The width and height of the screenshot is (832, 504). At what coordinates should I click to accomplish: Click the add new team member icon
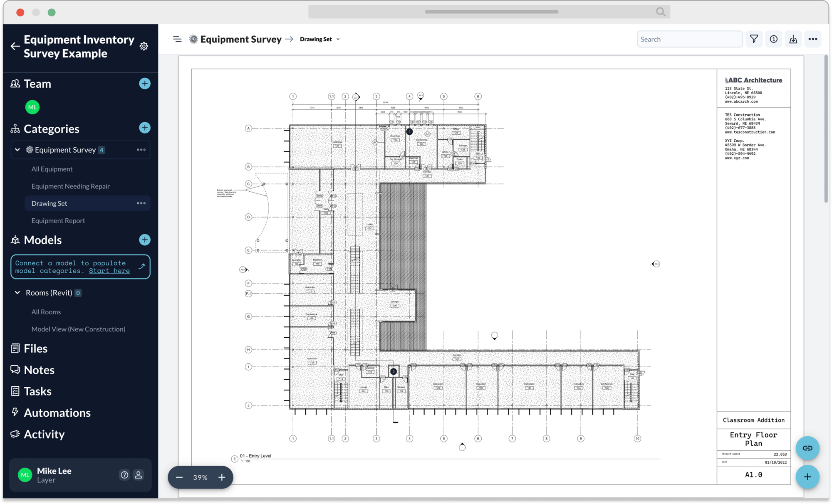pos(144,84)
